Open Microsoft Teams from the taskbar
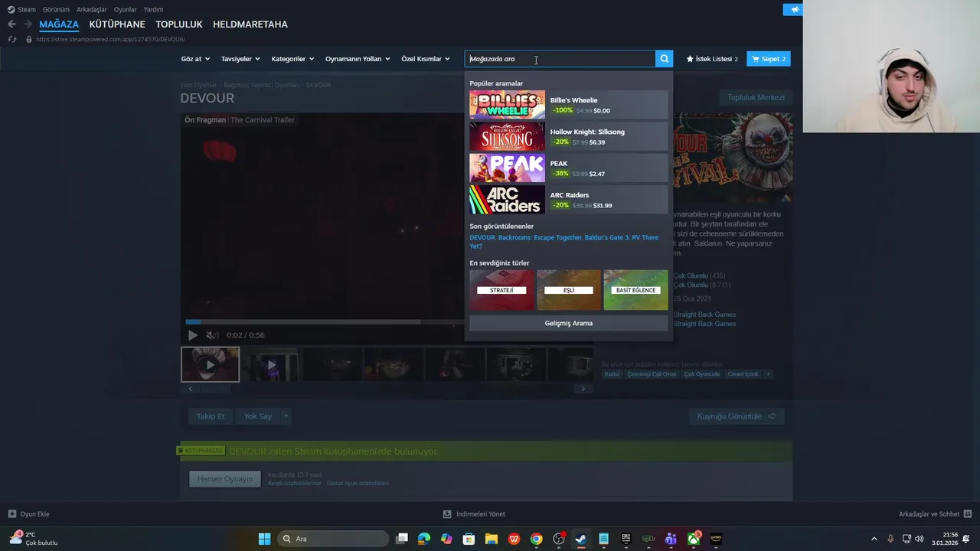This screenshot has width=980, height=551. click(671, 539)
